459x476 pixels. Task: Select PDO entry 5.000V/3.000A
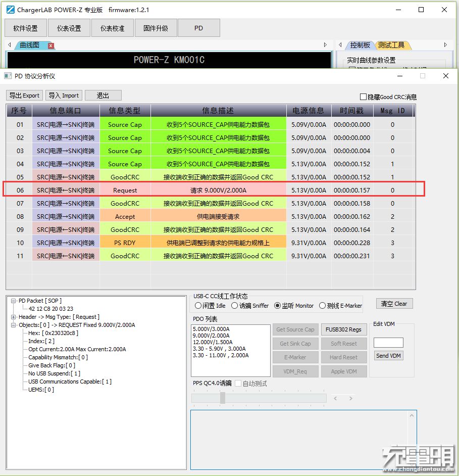click(x=211, y=329)
